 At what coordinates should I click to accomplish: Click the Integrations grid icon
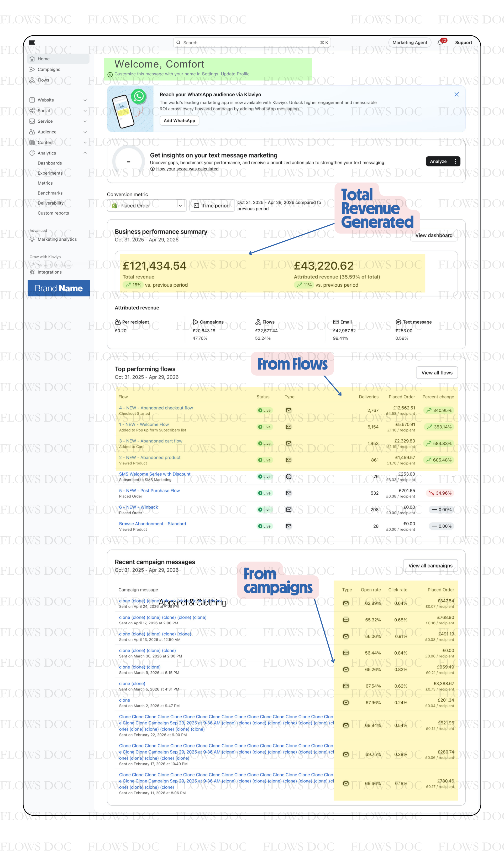32,272
